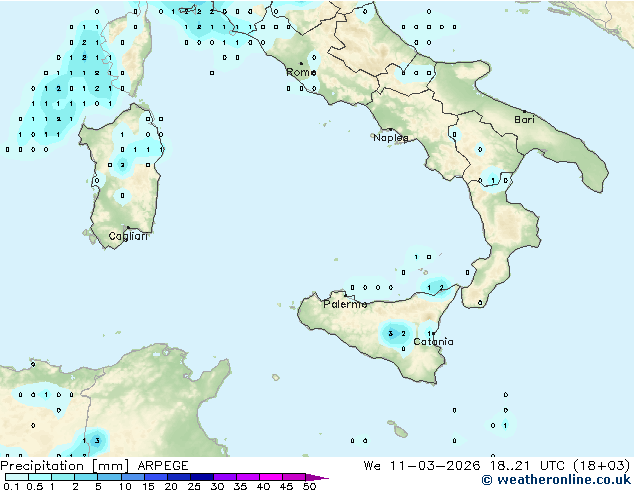Click the Catania city name label
Viewport: 634px width, 490px height.
pos(433,342)
